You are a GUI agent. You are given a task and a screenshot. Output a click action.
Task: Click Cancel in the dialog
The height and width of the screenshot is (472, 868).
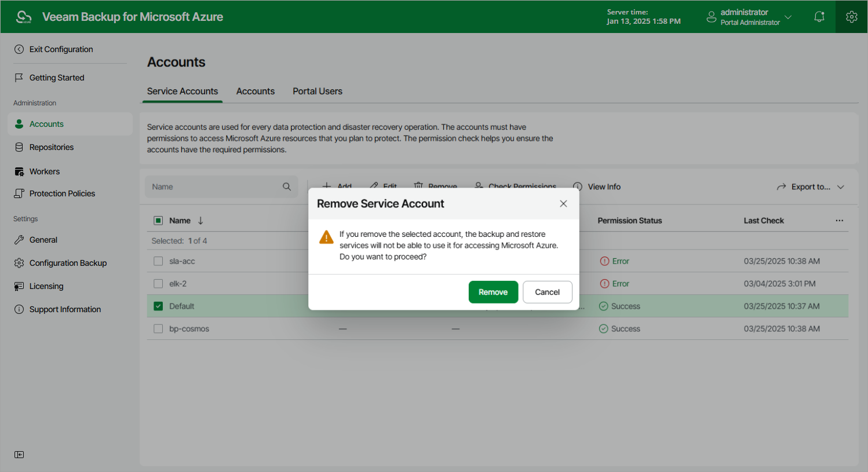click(548, 292)
